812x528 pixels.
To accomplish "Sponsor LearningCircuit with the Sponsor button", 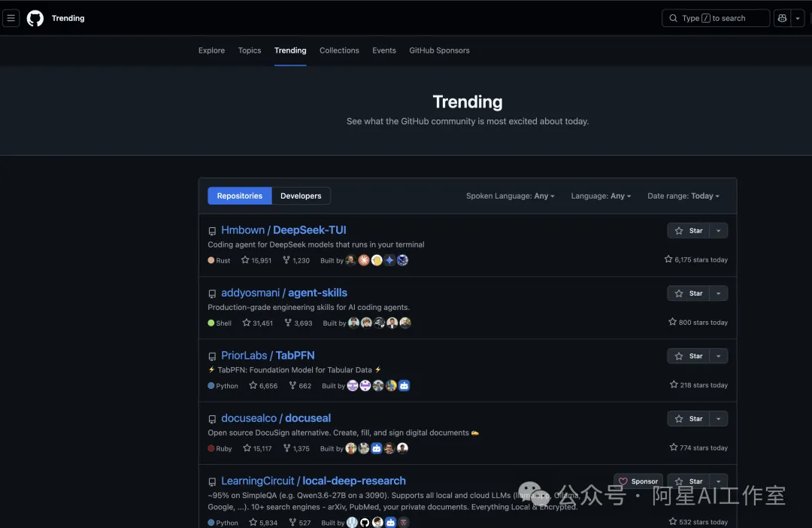I will [638, 481].
